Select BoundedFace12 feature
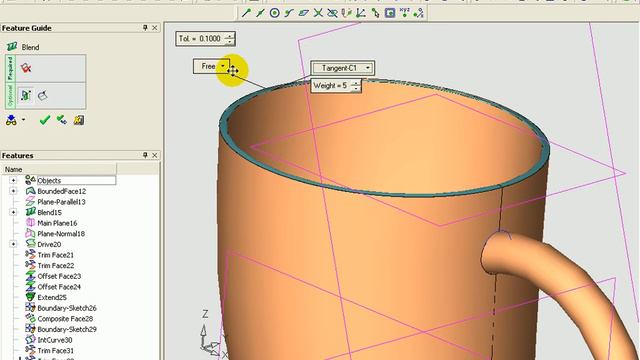This screenshot has height=360, width=640. [x=62, y=191]
